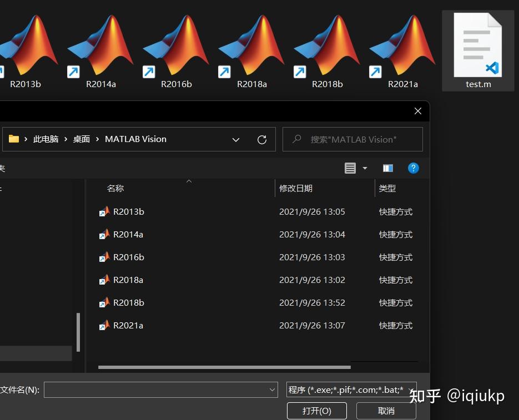Click the R2021a shortcut icon in the list
The height and width of the screenshot is (420, 519).
click(104, 326)
